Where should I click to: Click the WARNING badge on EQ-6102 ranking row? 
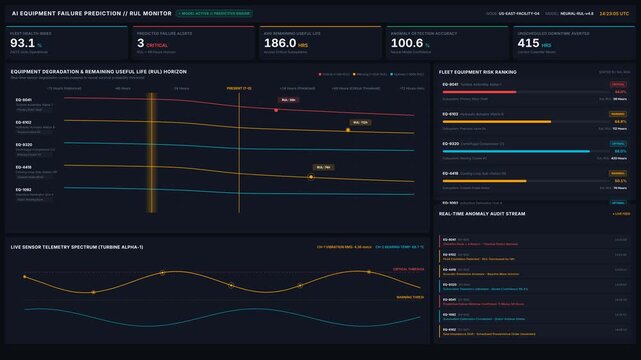click(618, 114)
